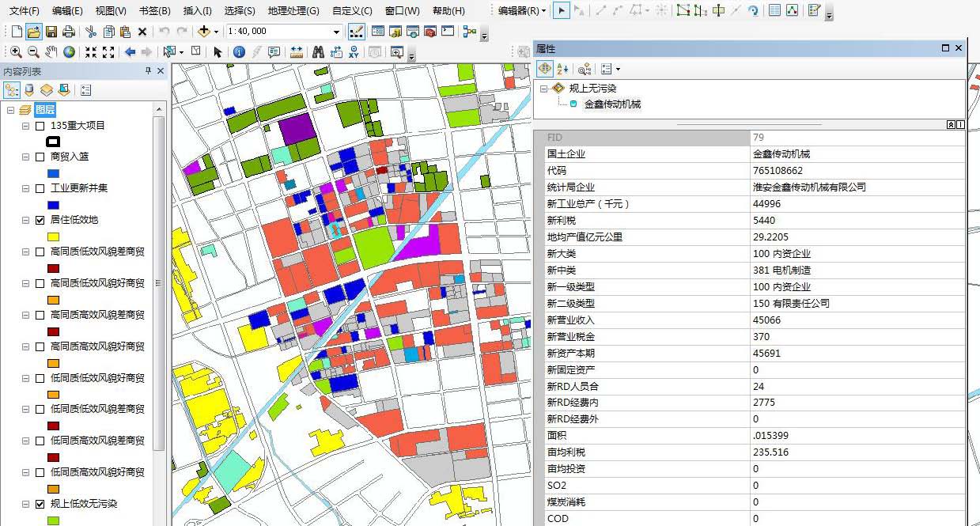The image size is (980, 526).
Task: Toggle the 135重大项目 layer checkbox
Action: click(40, 126)
